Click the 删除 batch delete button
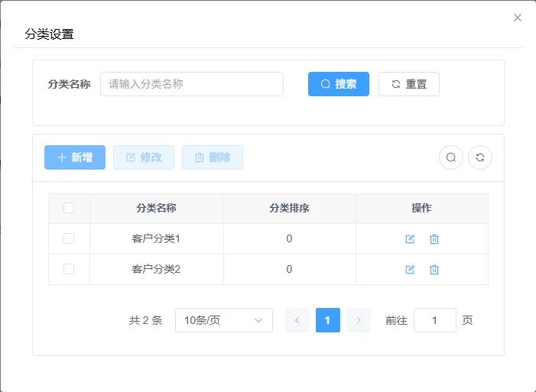This screenshot has width=536, height=392. click(x=213, y=157)
